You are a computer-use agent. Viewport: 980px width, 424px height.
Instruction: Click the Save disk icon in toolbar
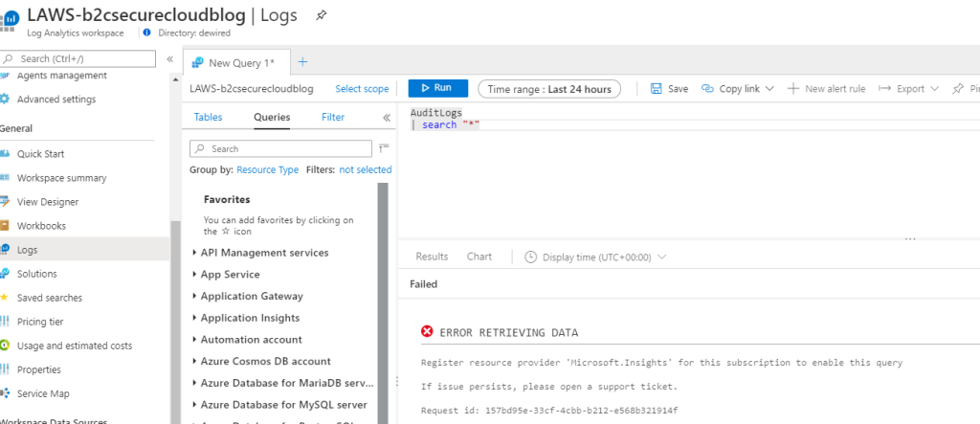click(x=657, y=89)
